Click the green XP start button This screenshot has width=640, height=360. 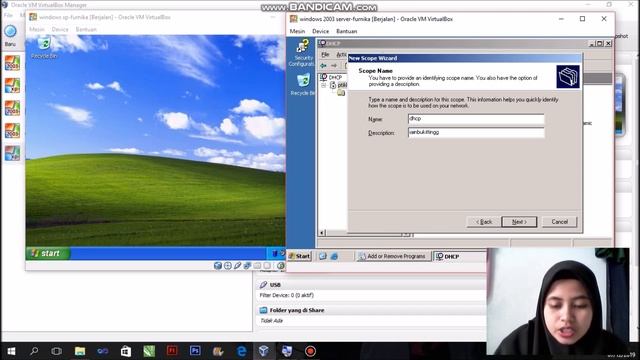(x=47, y=253)
